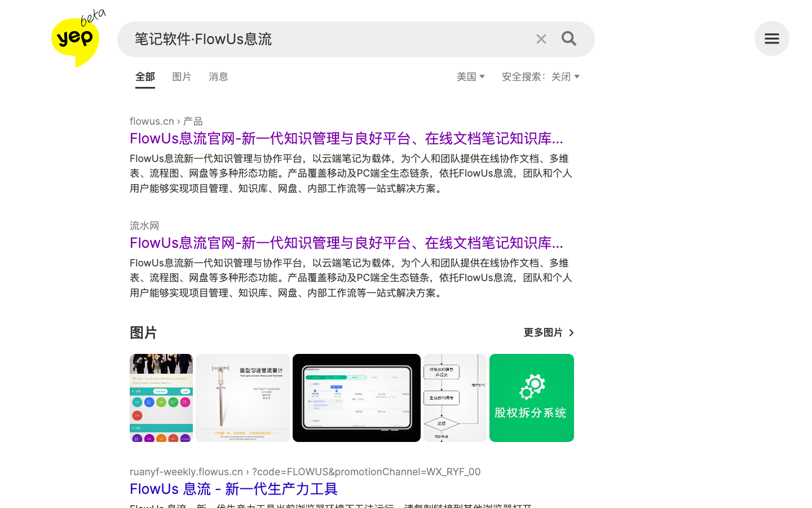This screenshot has width=812, height=508.
Task: Select the 全部 tab
Action: point(145,76)
